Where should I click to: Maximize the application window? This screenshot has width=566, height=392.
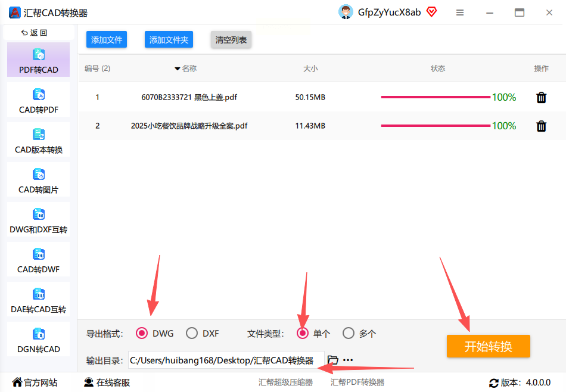click(x=520, y=13)
